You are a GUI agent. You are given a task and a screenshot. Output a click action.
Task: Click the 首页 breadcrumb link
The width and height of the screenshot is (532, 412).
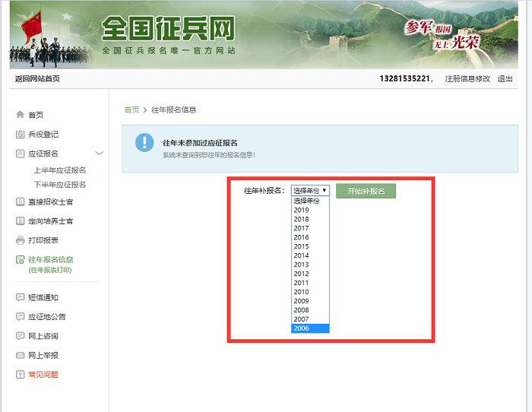[x=131, y=109]
